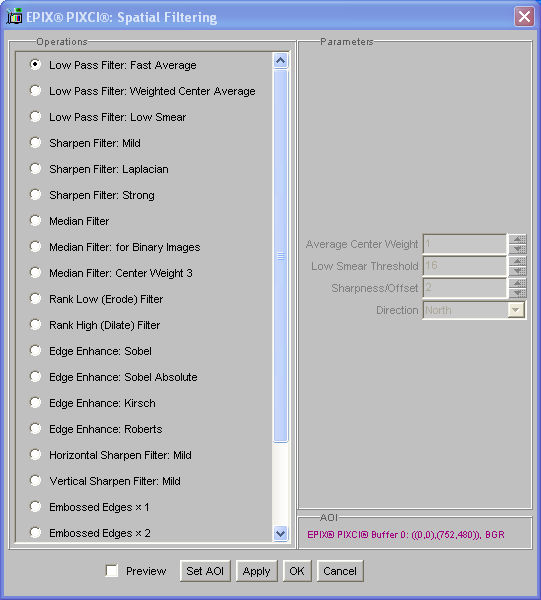Click the scroll up arrow in Operations list
The width and height of the screenshot is (541, 600).
[x=280, y=60]
